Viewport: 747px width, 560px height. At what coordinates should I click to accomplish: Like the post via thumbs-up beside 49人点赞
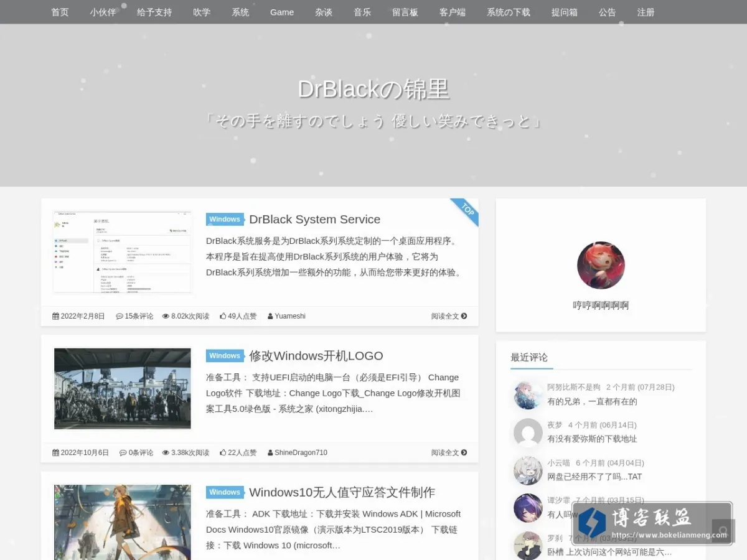pos(223,316)
